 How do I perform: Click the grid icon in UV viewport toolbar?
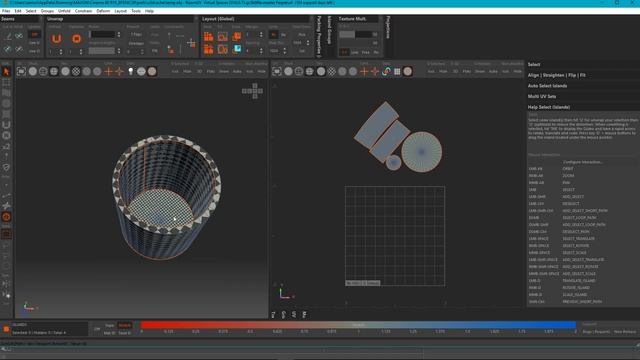(397, 71)
